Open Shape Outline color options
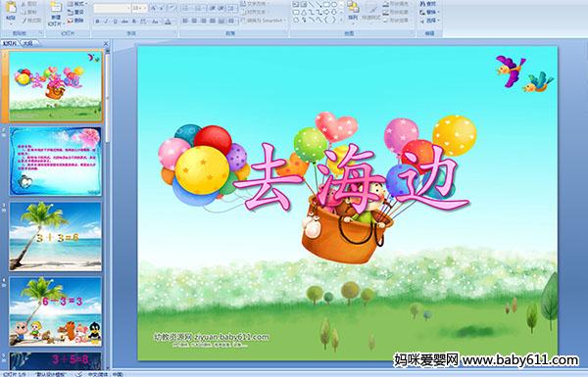588x377 pixels. coord(397,12)
